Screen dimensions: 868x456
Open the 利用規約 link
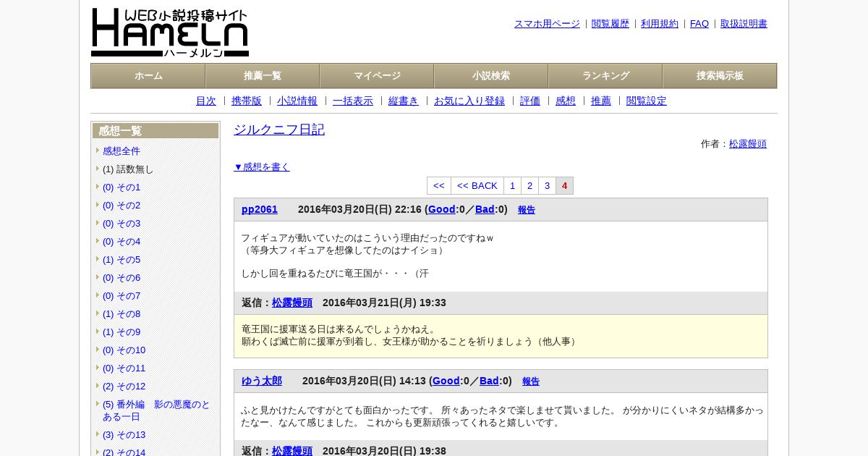point(660,24)
